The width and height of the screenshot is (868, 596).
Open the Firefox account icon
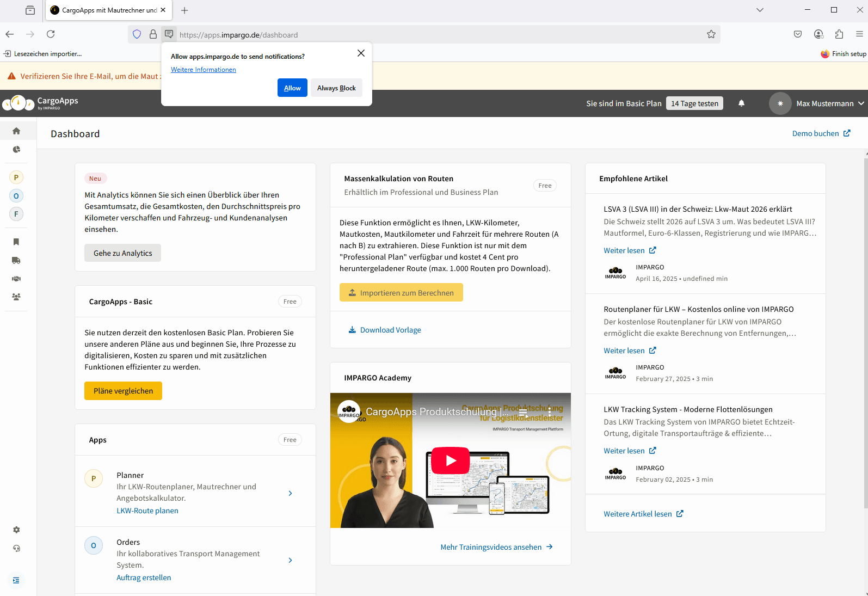[818, 34]
